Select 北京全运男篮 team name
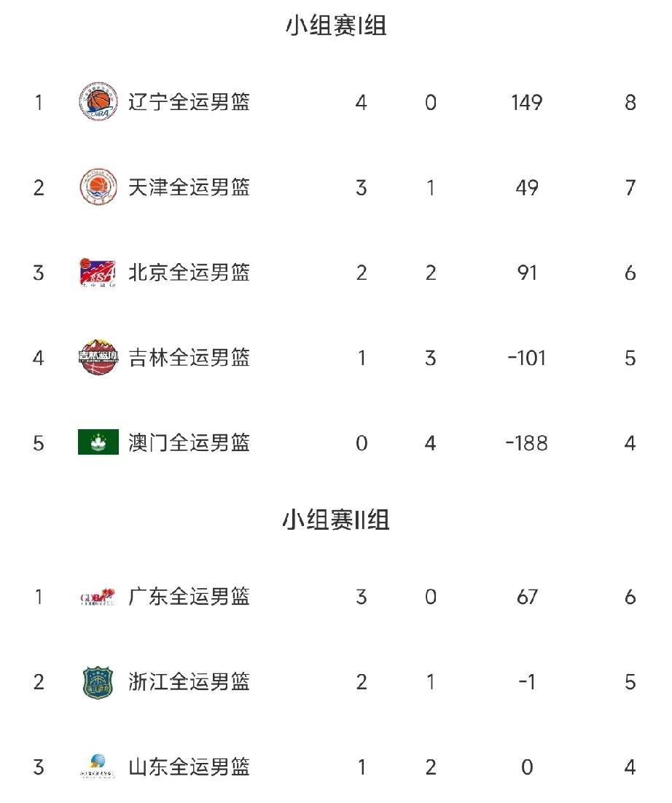672x803 pixels. click(x=190, y=273)
